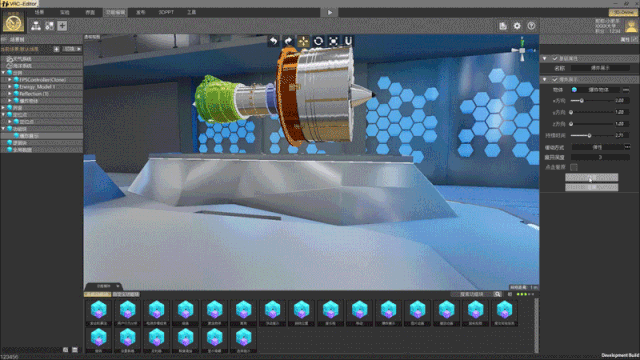640x360 pixels.
Task: Open the settings gear in top toolbar
Action: pos(517,26)
